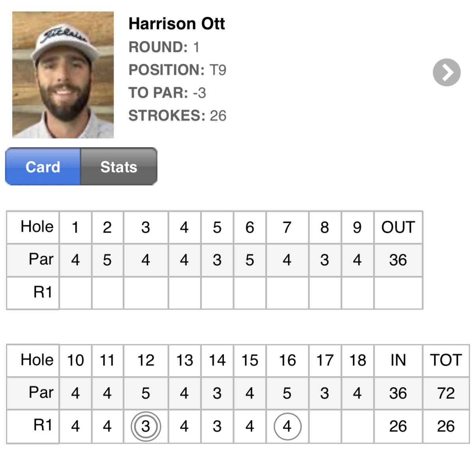Click the STROKES 26 label
The image size is (476, 461).
(x=178, y=116)
